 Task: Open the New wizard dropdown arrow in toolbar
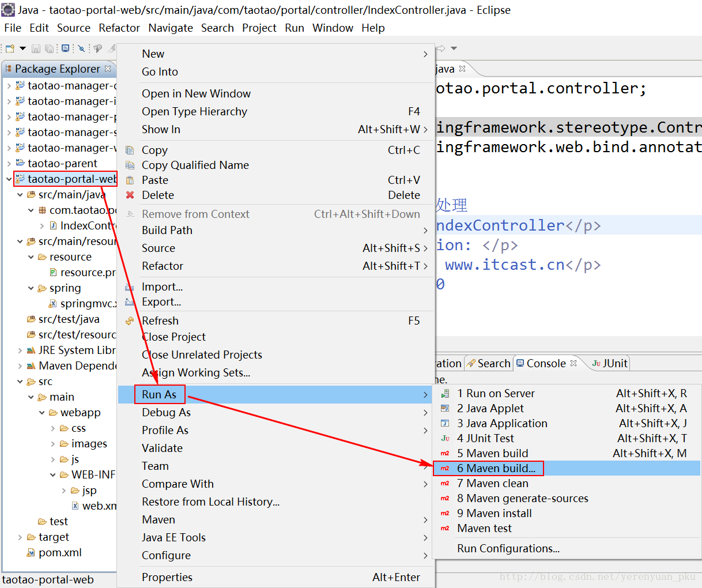[22, 48]
